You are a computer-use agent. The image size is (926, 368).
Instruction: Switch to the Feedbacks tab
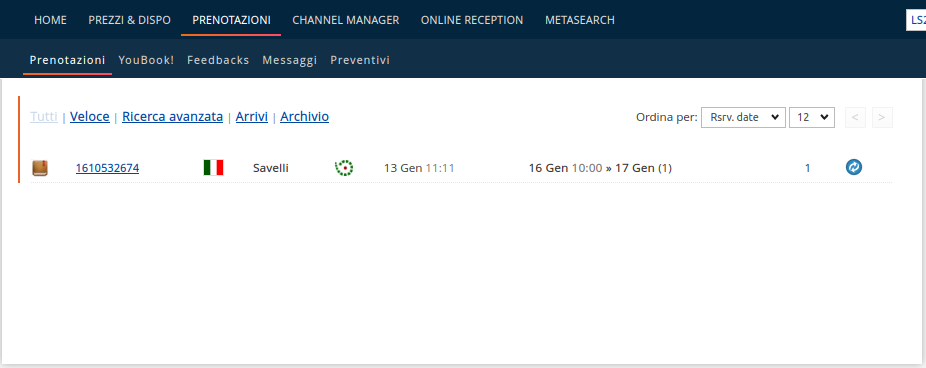coord(218,60)
